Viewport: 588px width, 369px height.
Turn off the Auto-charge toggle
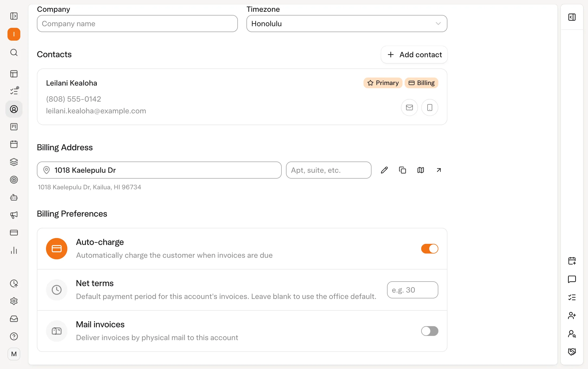pyautogui.click(x=430, y=249)
